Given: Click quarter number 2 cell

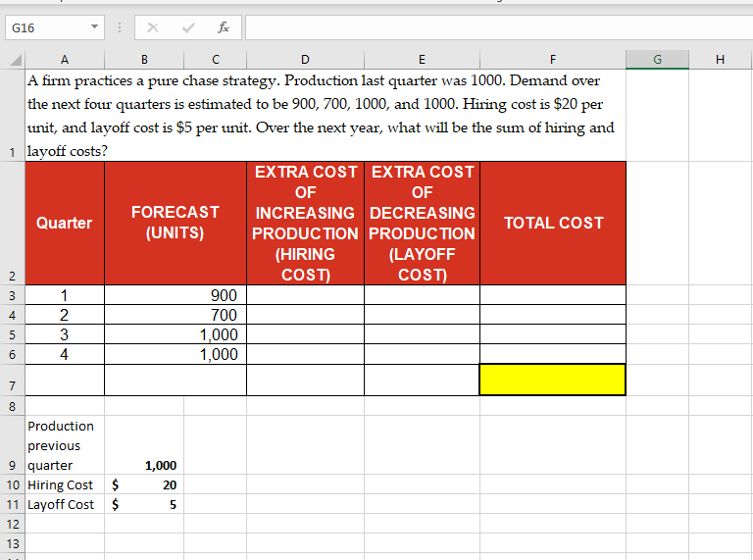Looking at the screenshot, I should pyautogui.click(x=65, y=315).
